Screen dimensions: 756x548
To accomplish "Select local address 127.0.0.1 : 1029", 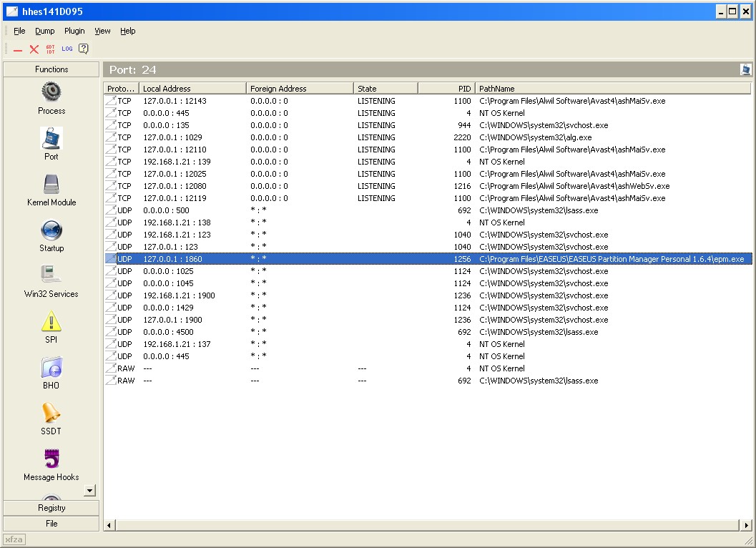I will coord(172,137).
